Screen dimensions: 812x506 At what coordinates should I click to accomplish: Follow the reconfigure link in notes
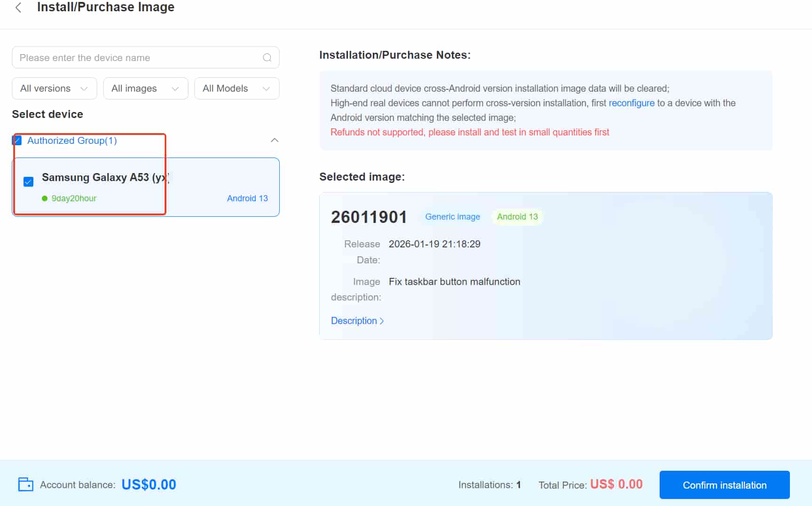pyautogui.click(x=631, y=103)
